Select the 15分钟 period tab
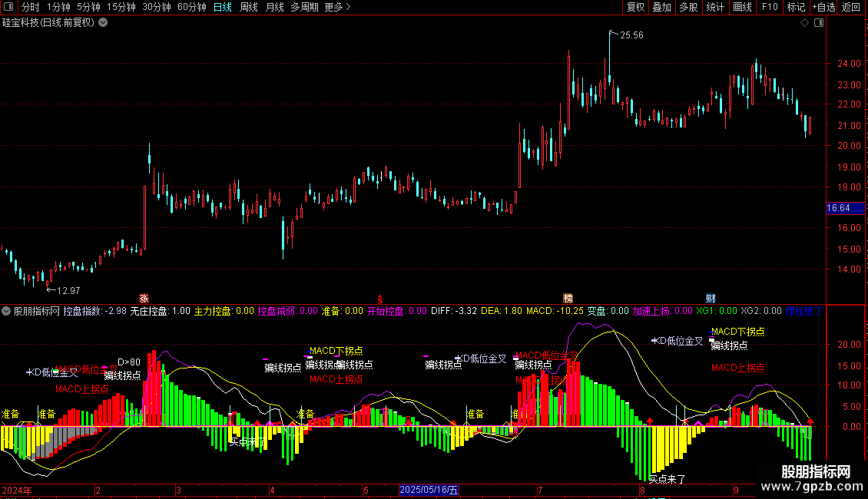 tap(121, 7)
